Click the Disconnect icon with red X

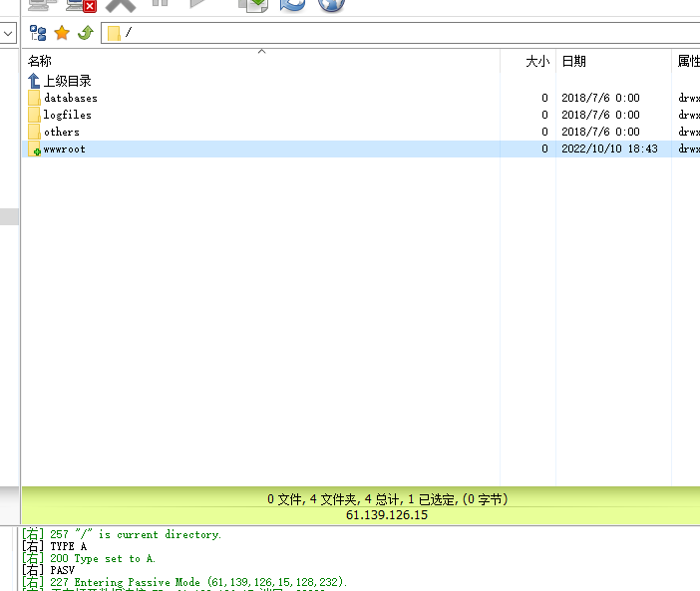coord(81,5)
